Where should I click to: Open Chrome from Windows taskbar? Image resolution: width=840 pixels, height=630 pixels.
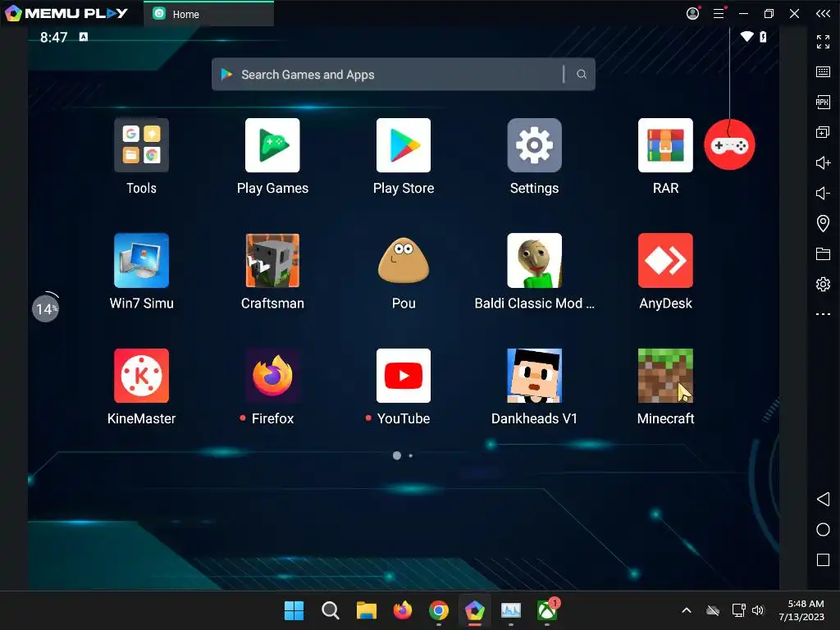pyautogui.click(x=439, y=610)
